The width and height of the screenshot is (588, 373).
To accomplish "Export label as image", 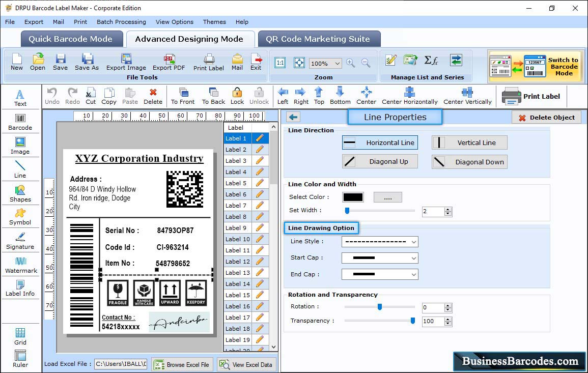I will (x=126, y=62).
